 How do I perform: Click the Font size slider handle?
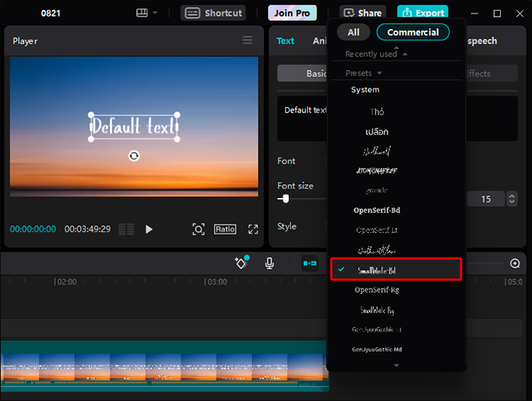pyautogui.click(x=286, y=199)
